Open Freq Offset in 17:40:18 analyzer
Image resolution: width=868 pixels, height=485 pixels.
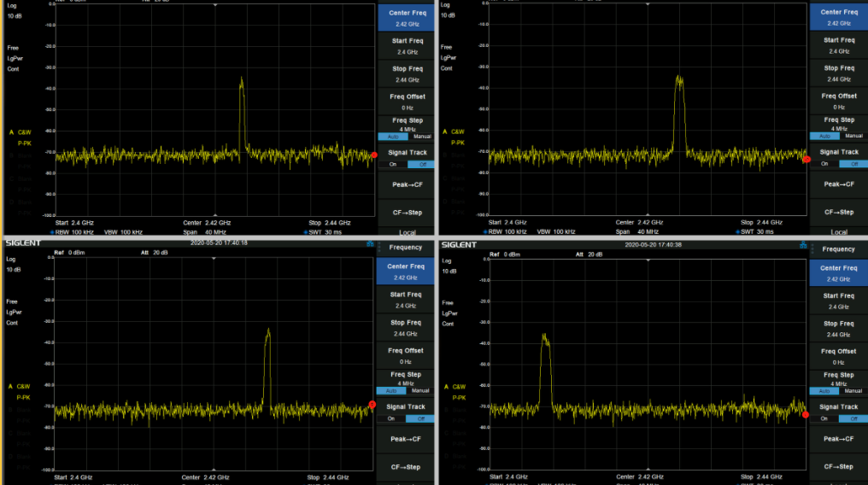point(405,355)
